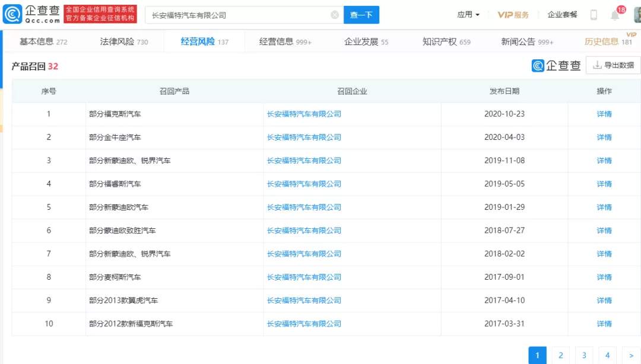Open 详情 for the 2019-01-29 recall
This screenshot has height=364, width=641.
point(604,207)
